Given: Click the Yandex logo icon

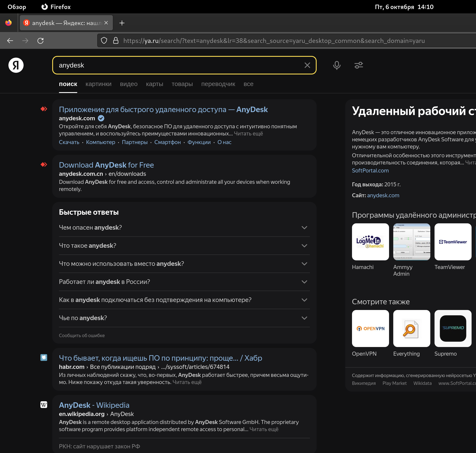Looking at the screenshot, I should pyautogui.click(x=16, y=65).
